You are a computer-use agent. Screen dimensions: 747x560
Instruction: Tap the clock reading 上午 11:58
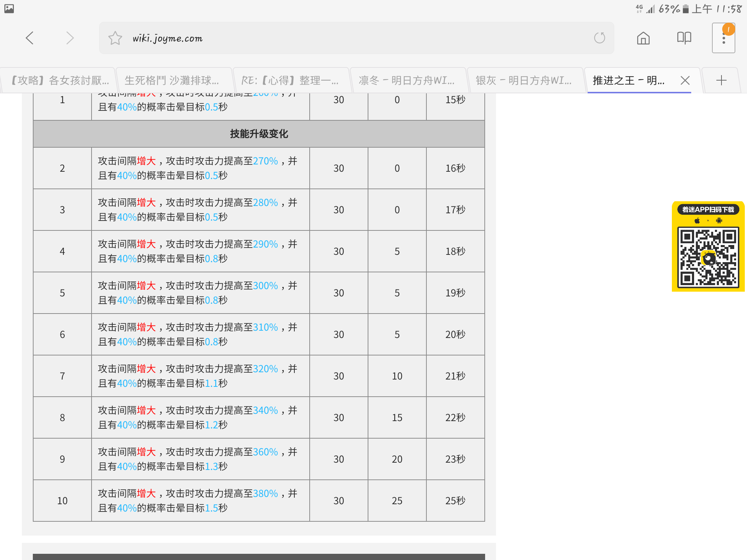click(717, 9)
